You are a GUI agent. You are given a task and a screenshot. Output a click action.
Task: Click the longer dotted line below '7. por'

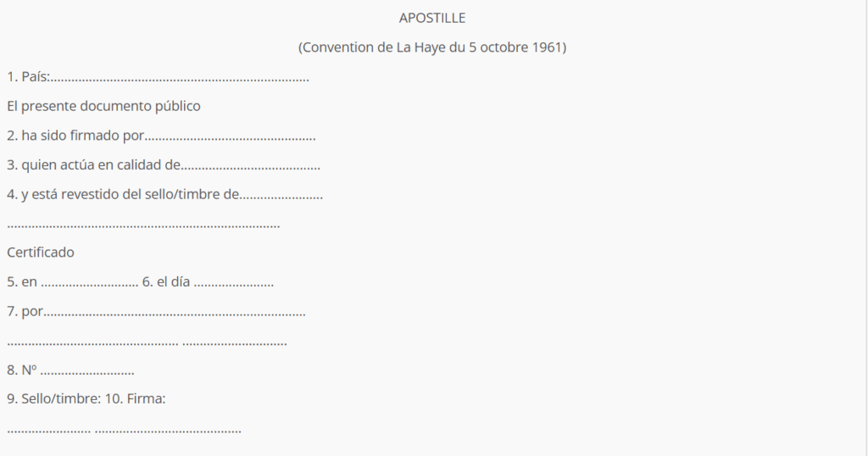point(92,342)
